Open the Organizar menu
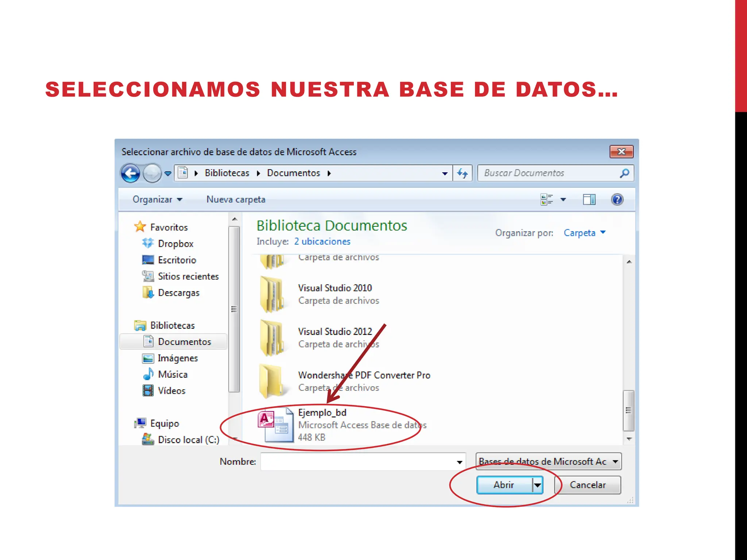747x560 pixels. click(x=158, y=199)
